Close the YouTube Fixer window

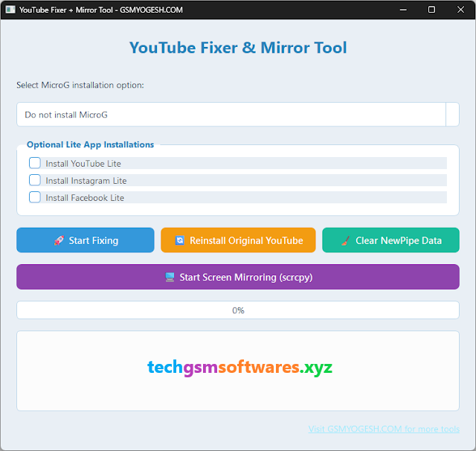tap(460, 10)
